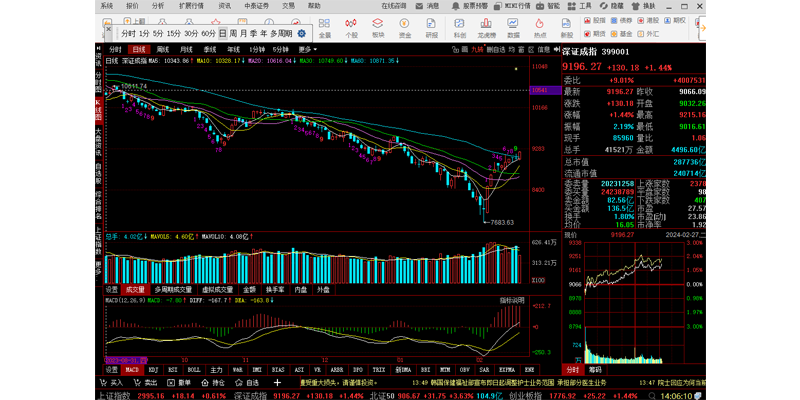800x400 pixels.
Task: Open 指标说明 indicator description link
Action: click(512, 300)
